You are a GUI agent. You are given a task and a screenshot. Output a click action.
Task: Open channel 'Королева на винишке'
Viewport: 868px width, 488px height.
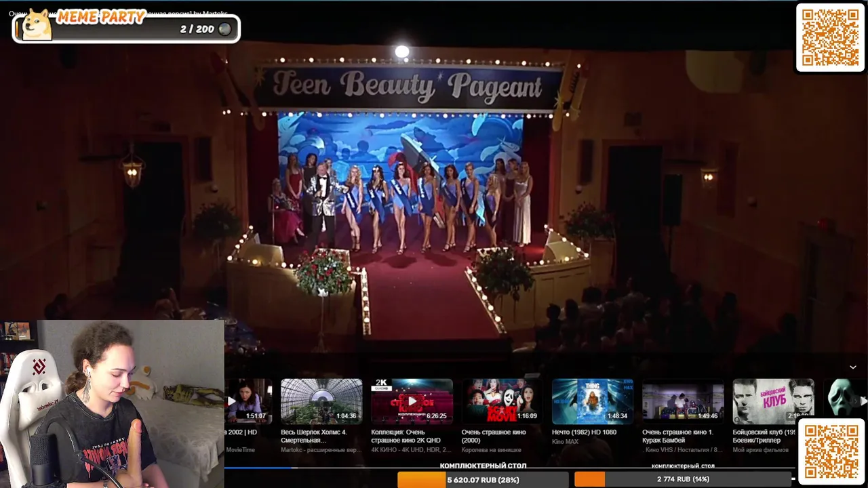pos(492,450)
